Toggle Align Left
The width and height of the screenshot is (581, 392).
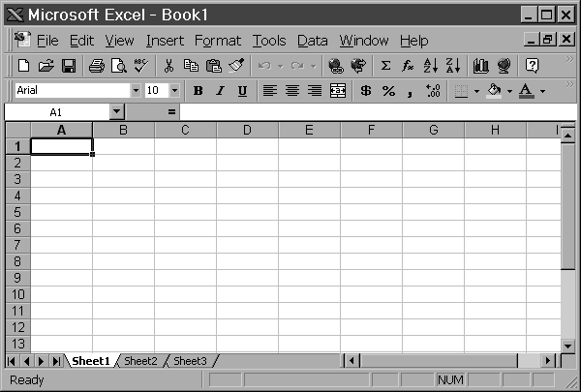[x=270, y=91]
